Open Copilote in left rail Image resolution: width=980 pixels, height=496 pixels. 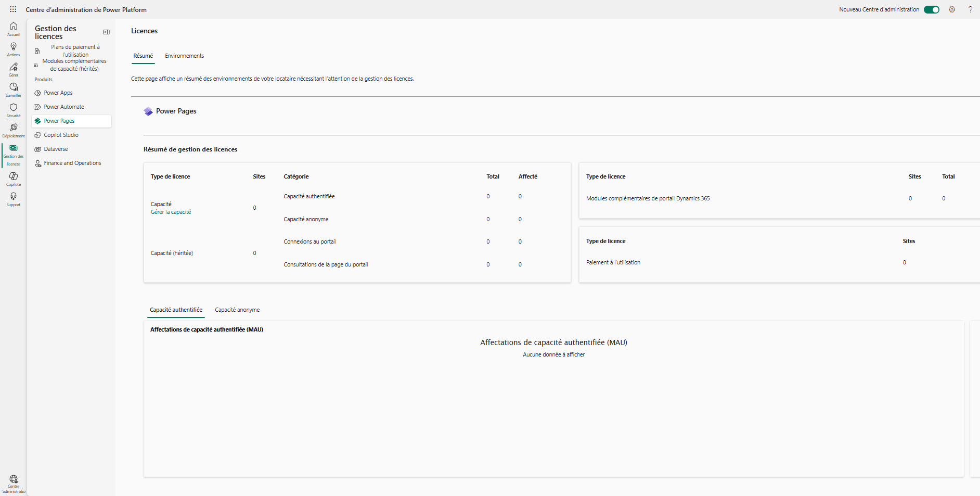(x=14, y=179)
